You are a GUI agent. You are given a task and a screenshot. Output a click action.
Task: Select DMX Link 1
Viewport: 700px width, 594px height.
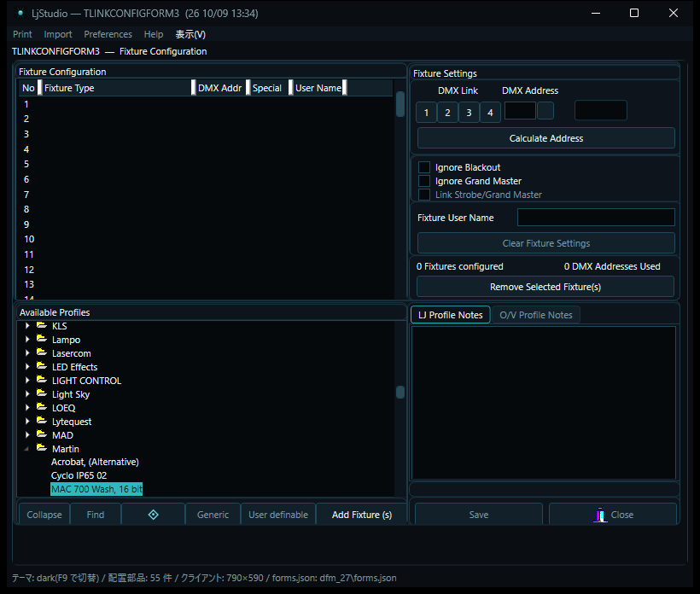coord(426,113)
